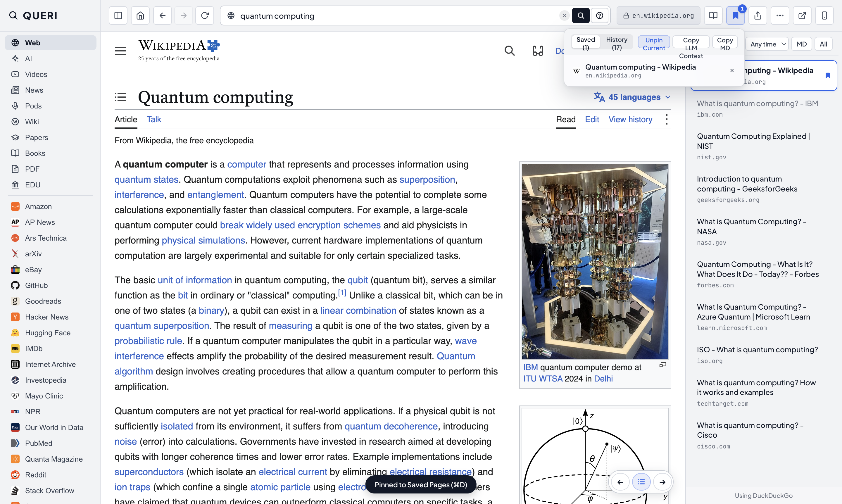This screenshot has width=842, height=504.
Task: Click the Wikipedia search magnifier
Action: click(x=510, y=51)
